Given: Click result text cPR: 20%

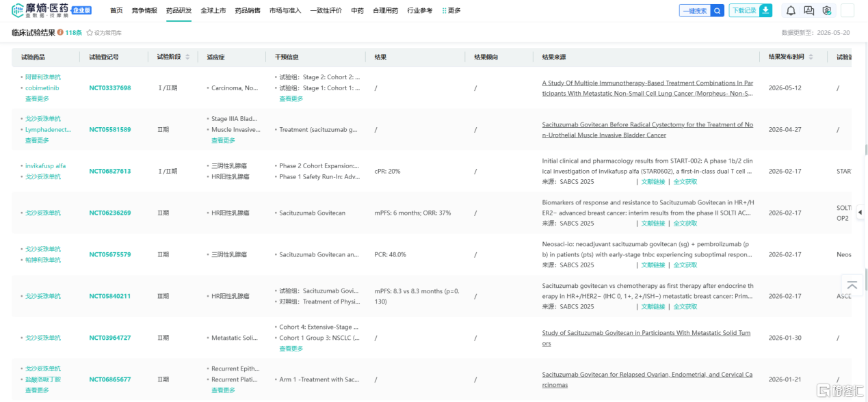Looking at the screenshot, I should tap(387, 171).
